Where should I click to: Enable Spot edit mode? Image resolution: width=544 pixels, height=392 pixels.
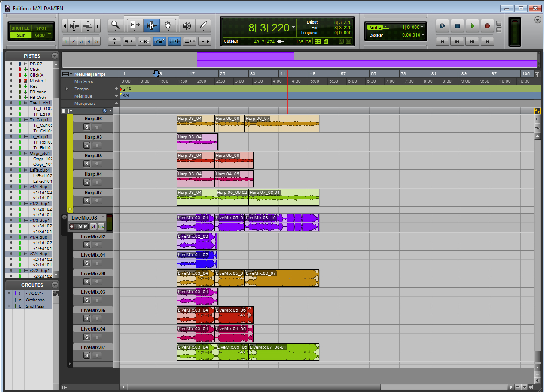[41, 28]
